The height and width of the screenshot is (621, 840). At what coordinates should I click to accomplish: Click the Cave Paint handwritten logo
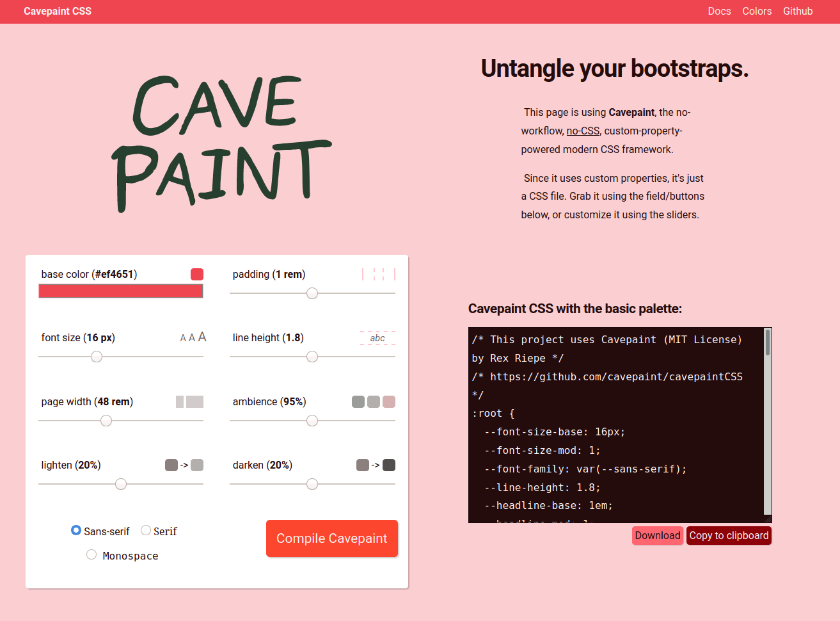click(x=221, y=143)
